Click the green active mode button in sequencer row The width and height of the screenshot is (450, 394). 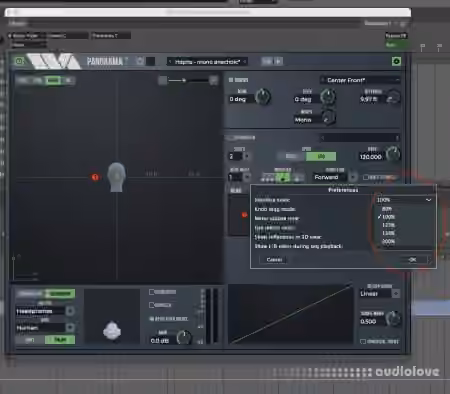(282, 178)
